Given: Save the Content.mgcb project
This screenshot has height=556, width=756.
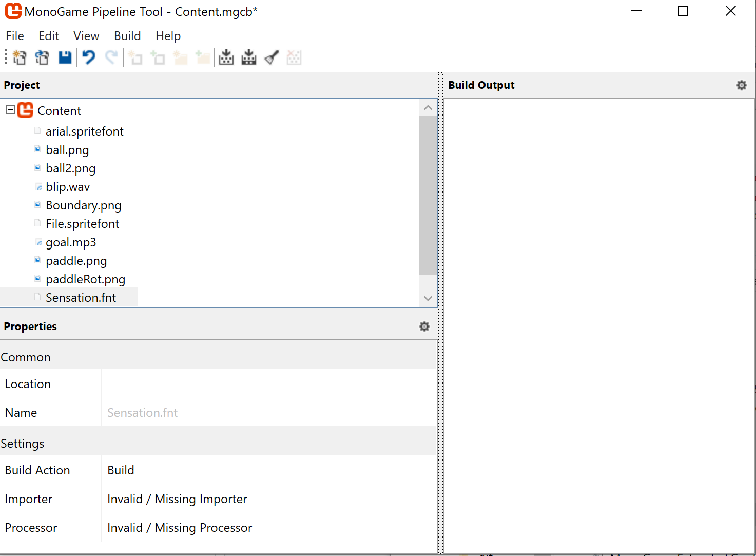Looking at the screenshot, I should (65, 57).
